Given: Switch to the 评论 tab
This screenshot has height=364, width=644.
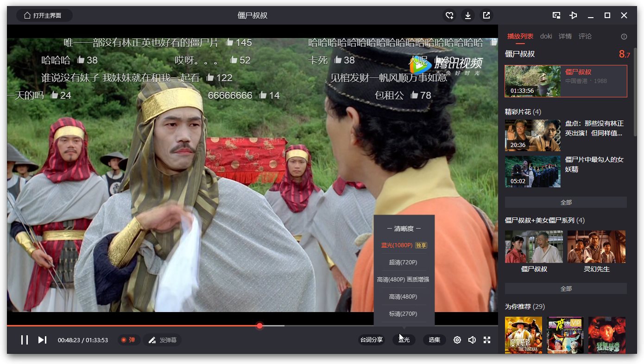Looking at the screenshot, I should pyautogui.click(x=585, y=36).
